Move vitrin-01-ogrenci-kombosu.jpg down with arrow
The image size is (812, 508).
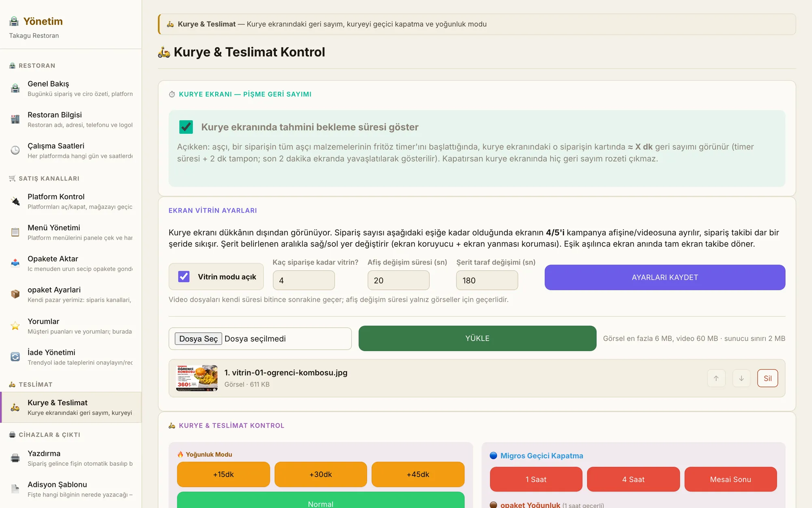(741, 378)
